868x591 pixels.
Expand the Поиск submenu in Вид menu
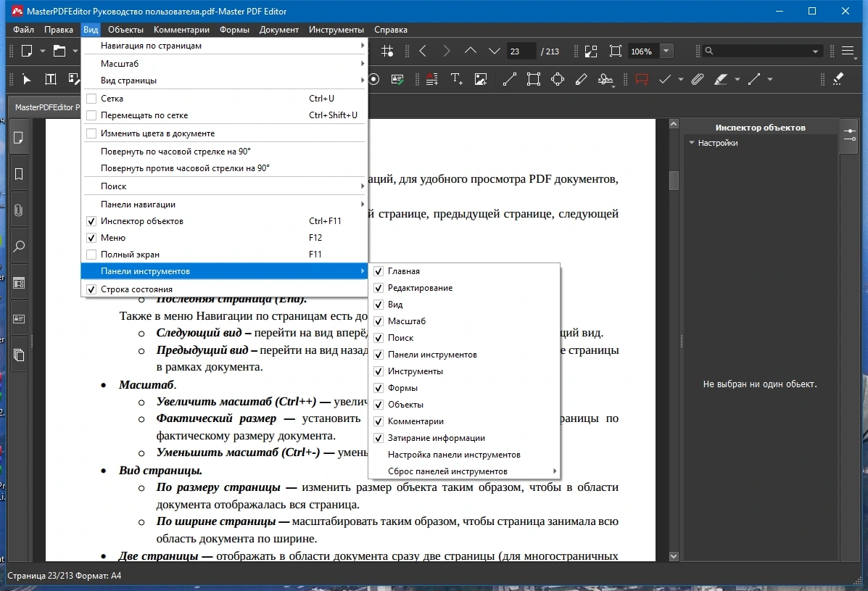(224, 186)
